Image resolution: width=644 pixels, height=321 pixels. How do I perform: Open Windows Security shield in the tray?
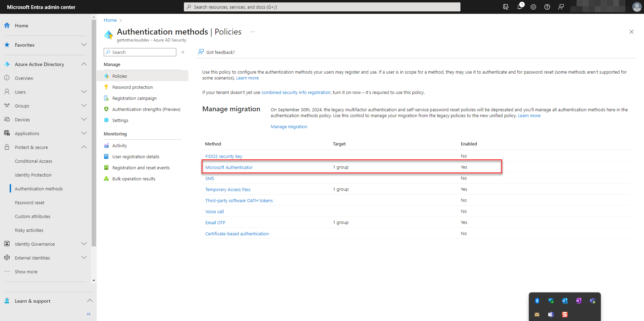[551, 301]
